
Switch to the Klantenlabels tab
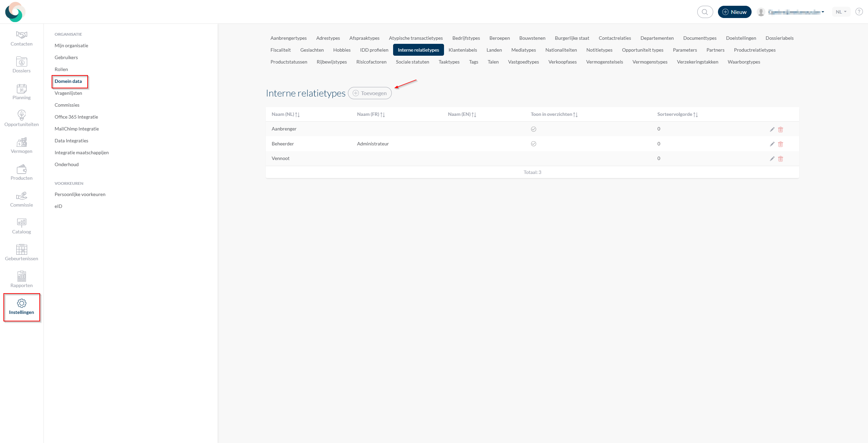[x=462, y=50]
